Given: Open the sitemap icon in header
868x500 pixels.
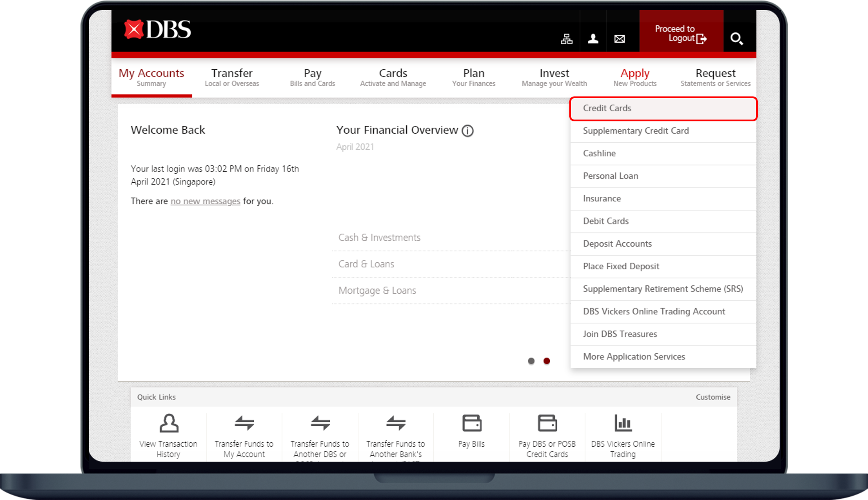Looking at the screenshot, I should tap(566, 39).
